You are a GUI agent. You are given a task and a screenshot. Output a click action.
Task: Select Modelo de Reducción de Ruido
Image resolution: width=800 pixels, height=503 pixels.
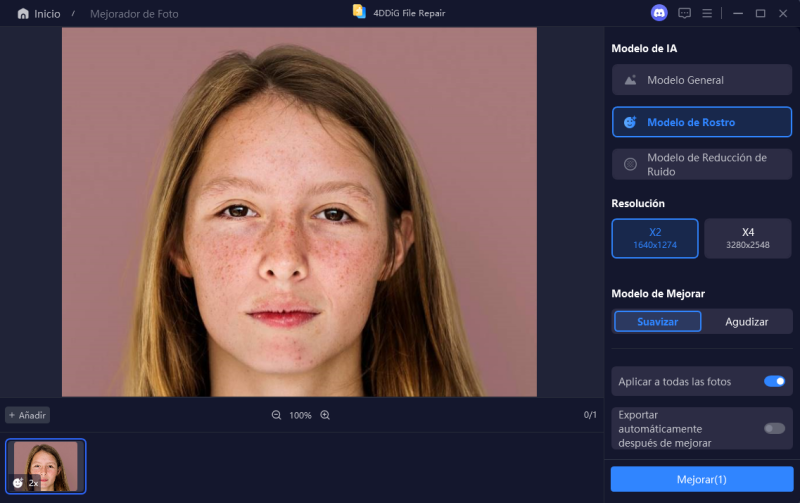click(702, 164)
